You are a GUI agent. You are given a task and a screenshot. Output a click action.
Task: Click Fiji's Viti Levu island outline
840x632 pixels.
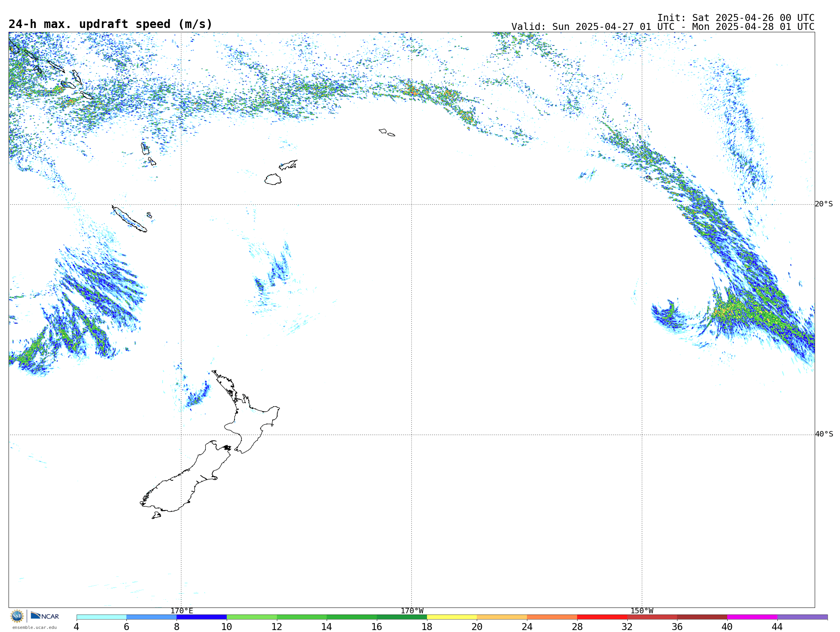coord(273,179)
